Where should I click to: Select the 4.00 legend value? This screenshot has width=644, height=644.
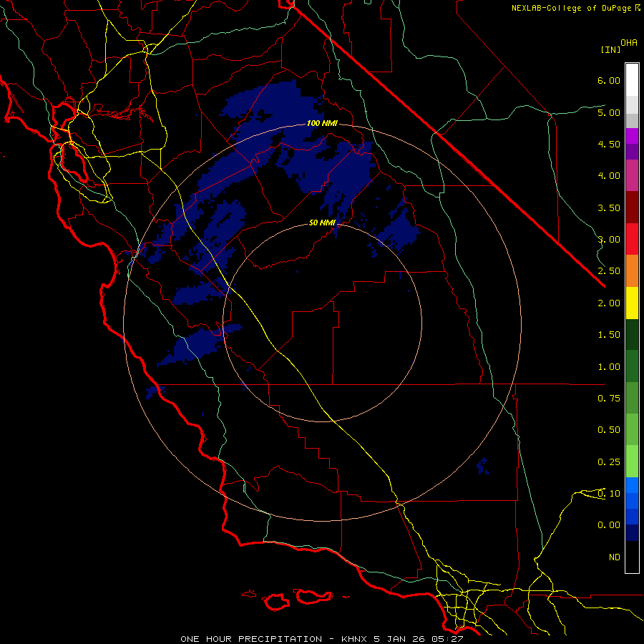[x=609, y=176]
